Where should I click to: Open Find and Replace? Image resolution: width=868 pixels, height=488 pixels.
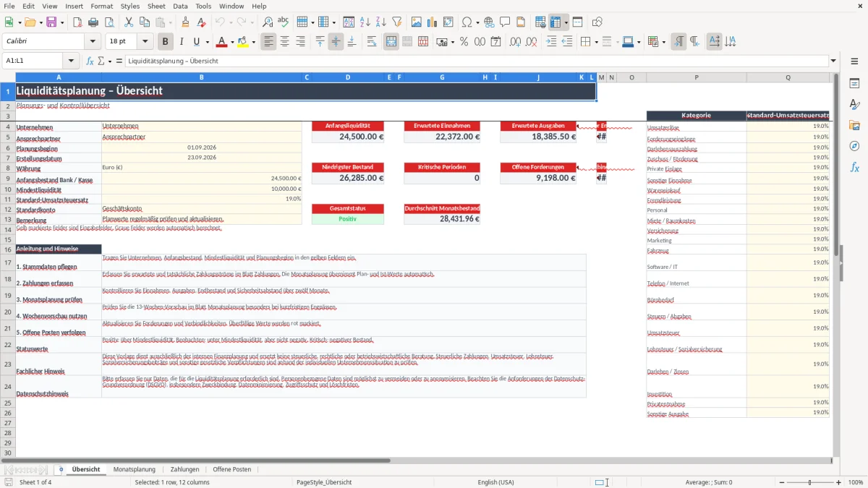point(268,22)
